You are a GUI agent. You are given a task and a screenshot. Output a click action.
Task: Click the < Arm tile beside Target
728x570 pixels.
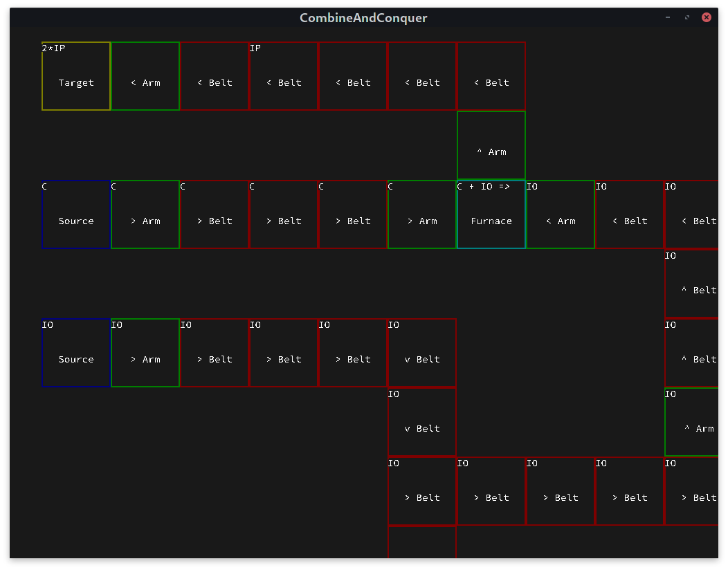tap(145, 76)
